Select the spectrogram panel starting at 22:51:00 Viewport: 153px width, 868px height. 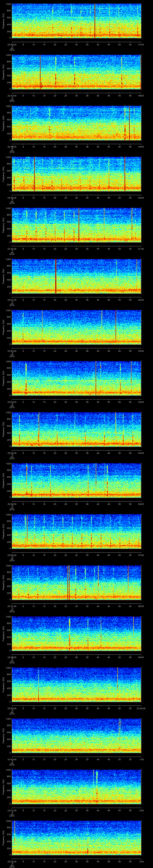click(x=77, y=276)
